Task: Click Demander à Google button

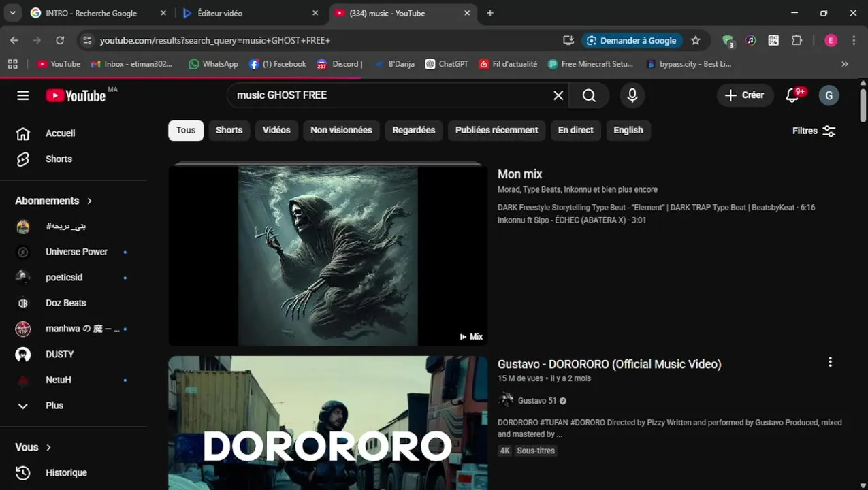Action: [632, 41]
